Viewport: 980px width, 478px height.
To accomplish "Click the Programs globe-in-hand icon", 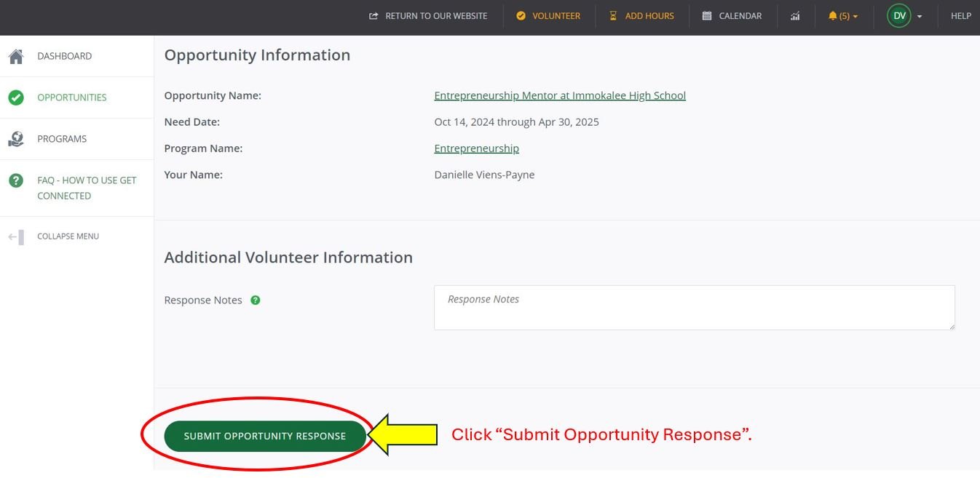I will [16, 139].
